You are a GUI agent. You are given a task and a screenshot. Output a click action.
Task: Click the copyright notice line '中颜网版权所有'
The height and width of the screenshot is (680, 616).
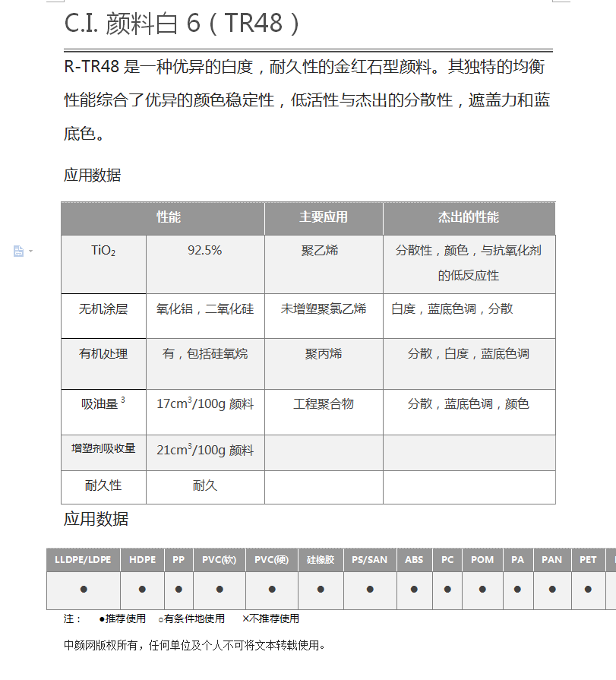tap(194, 646)
